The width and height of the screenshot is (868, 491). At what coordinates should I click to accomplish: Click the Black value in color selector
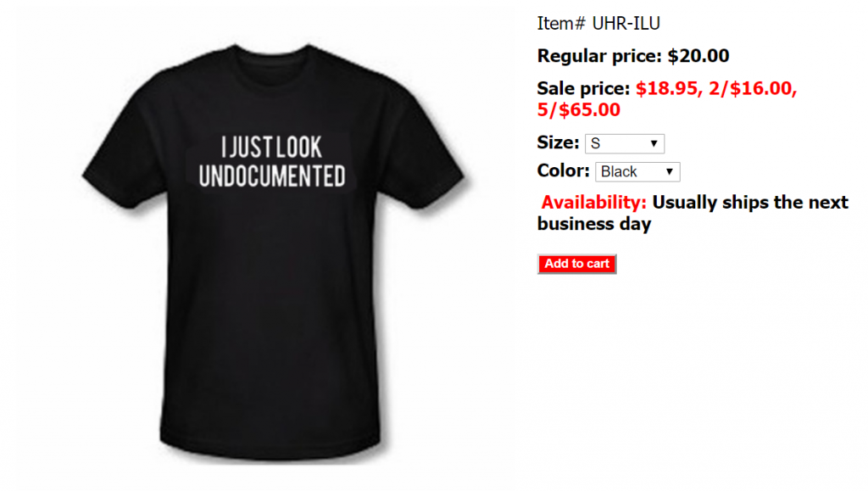pyautogui.click(x=619, y=172)
